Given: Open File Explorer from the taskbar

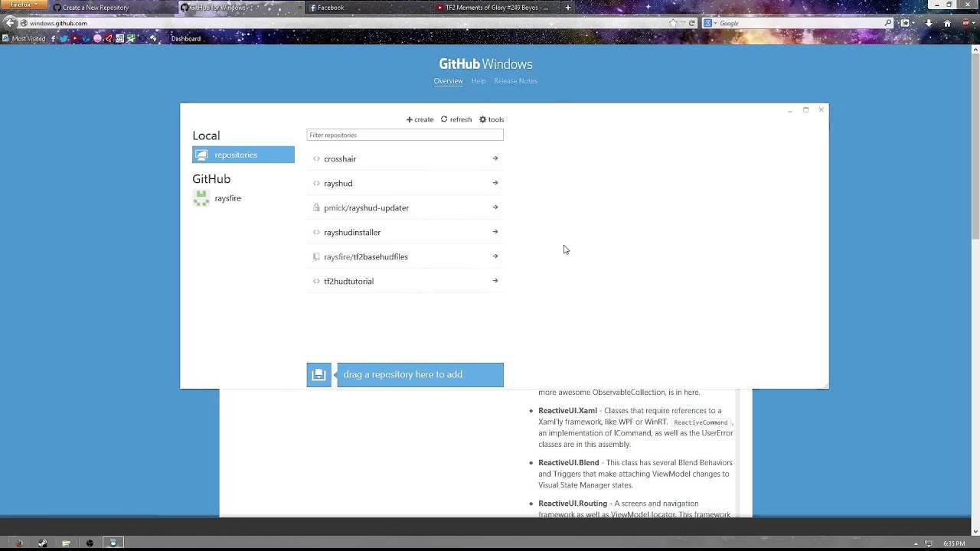Looking at the screenshot, I should click(66, 543).
